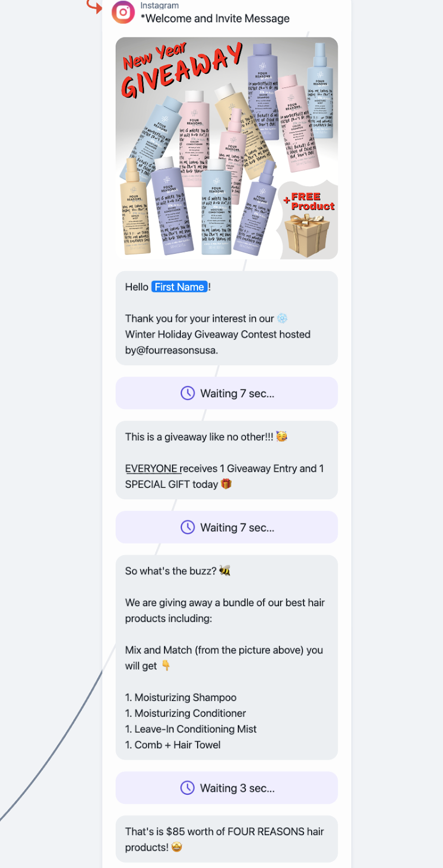
Task: Open the first Waiting 7 sec delay block
Action: coord(227,393)
